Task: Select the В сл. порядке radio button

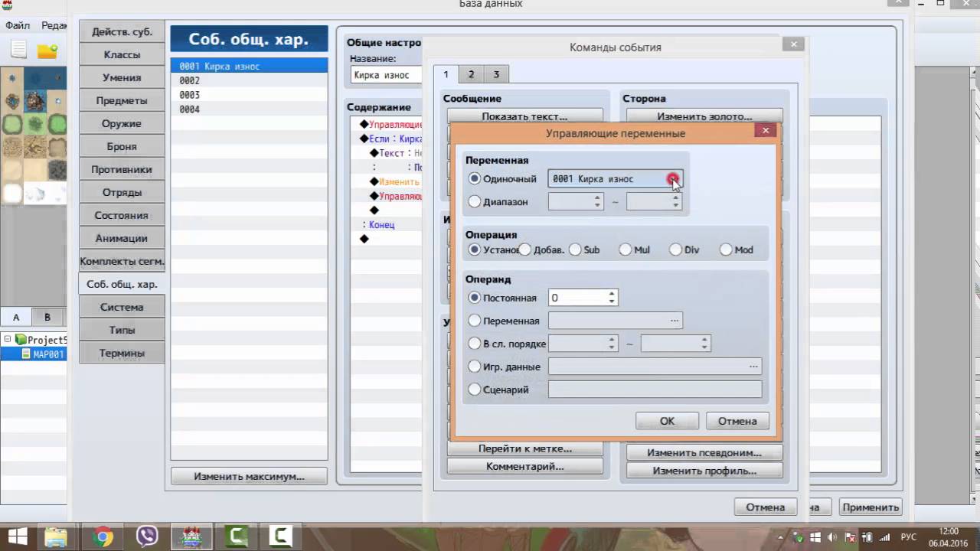Action: click(475, 344)
